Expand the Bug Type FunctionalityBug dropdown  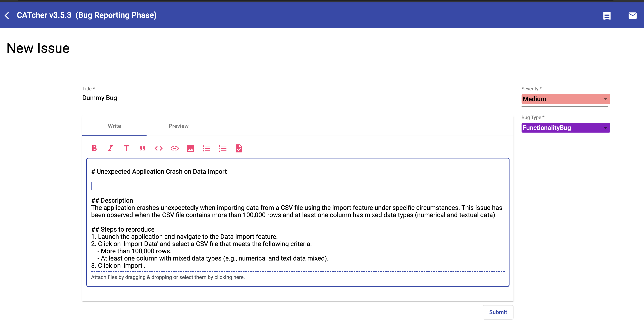566,128
